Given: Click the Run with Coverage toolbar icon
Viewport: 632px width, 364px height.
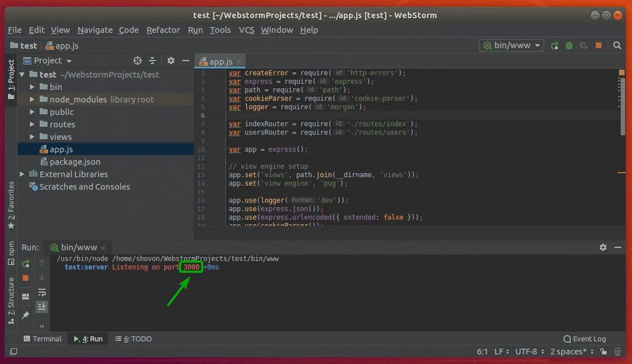Looking at the screenshot, I should (x=584, y=45).
